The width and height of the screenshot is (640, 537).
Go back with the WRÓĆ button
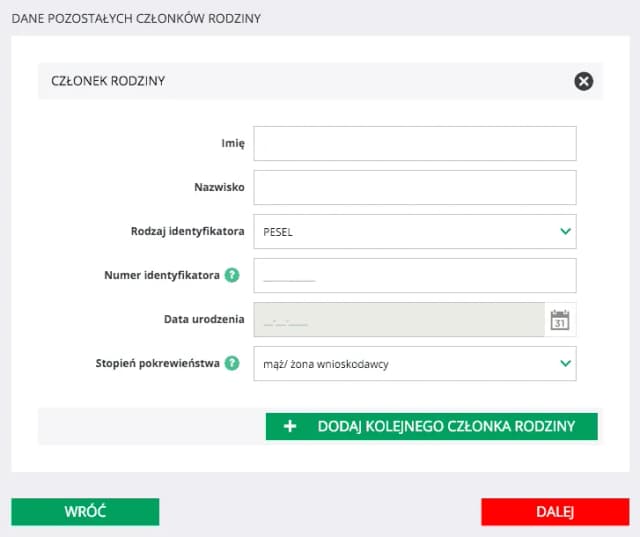coord(85,511)
